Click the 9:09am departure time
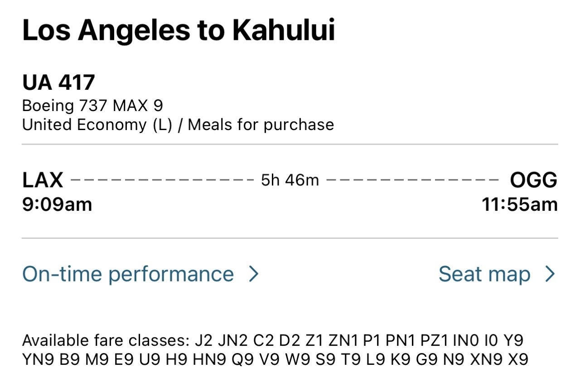Image resolution: width=580 pixels, height=392 pixels. (x=57, y=204)
